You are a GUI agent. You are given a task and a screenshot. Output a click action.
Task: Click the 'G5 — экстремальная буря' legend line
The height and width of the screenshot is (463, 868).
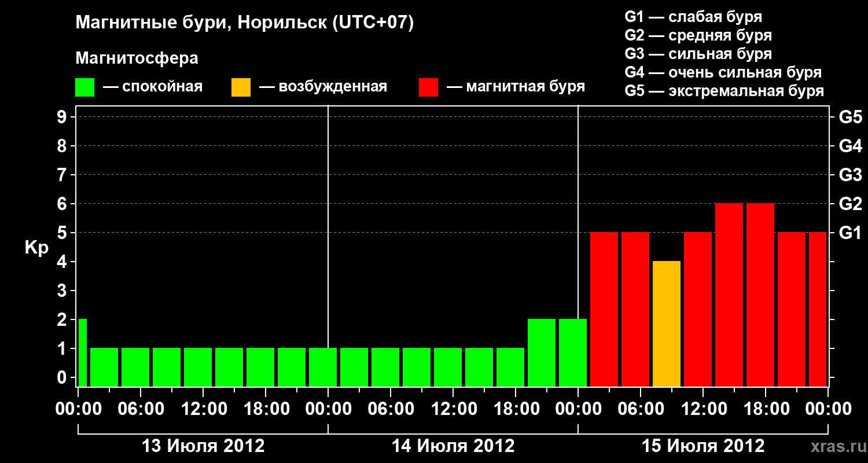click(724, 91)
